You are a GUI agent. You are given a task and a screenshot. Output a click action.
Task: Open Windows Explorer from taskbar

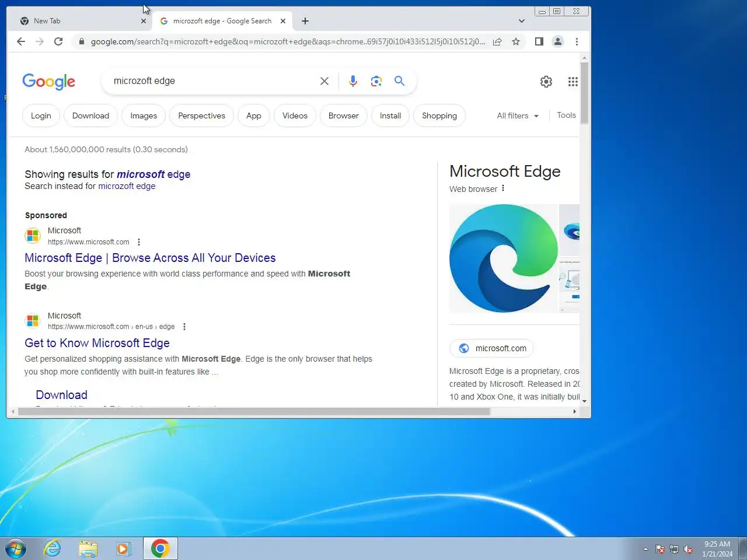tap(88, 549)
